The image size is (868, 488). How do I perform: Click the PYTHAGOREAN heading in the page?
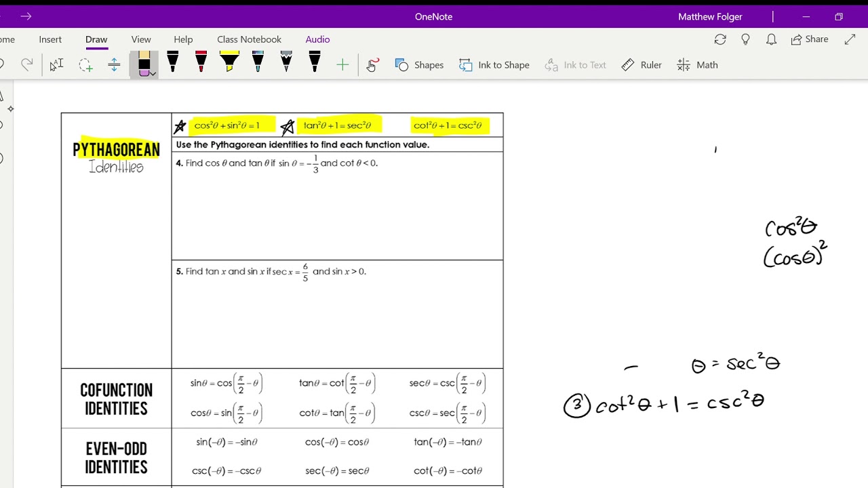tap(116, 150)
